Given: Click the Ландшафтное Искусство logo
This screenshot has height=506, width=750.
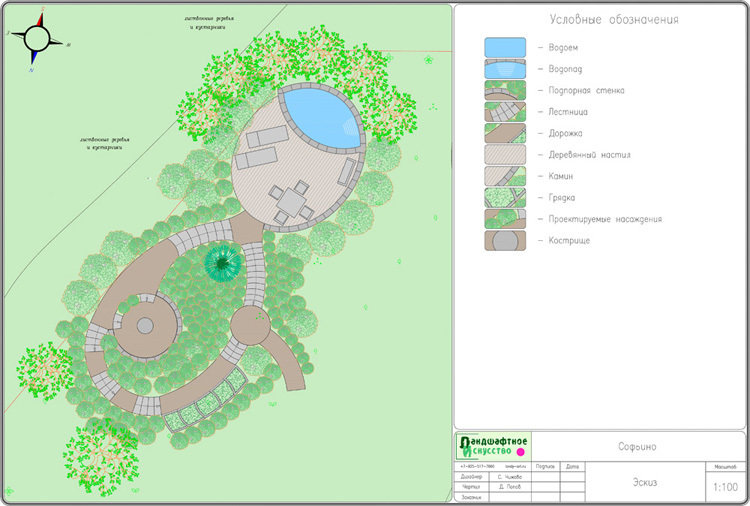Looking at the screenshot, I should tap(492, 446).
